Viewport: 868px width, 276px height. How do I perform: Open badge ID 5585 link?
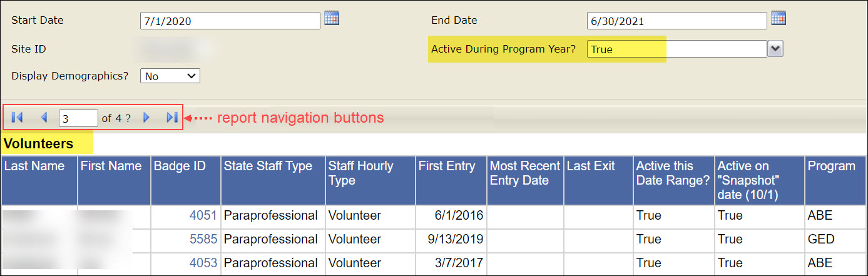[203, 240]
